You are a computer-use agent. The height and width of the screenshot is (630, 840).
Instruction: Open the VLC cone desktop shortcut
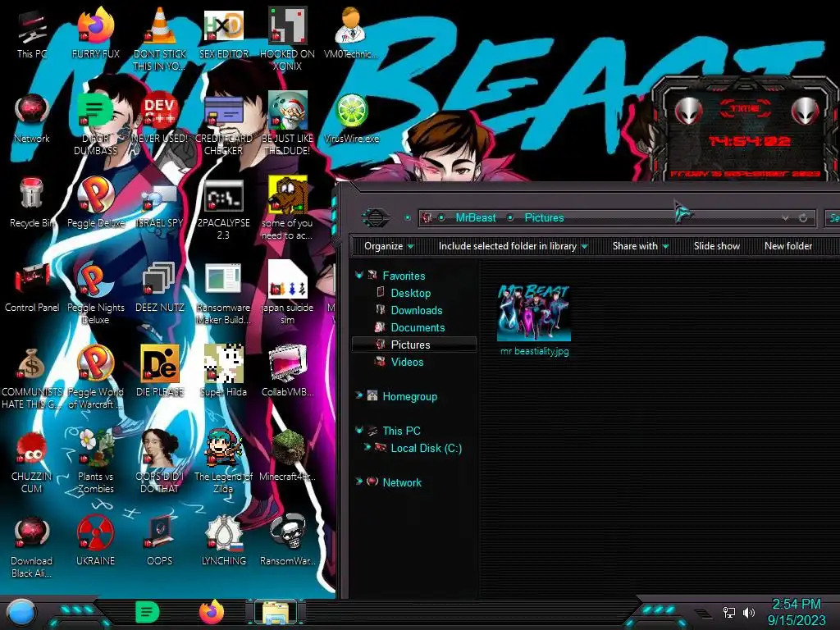pyautogui.click(x=160, y=39)
